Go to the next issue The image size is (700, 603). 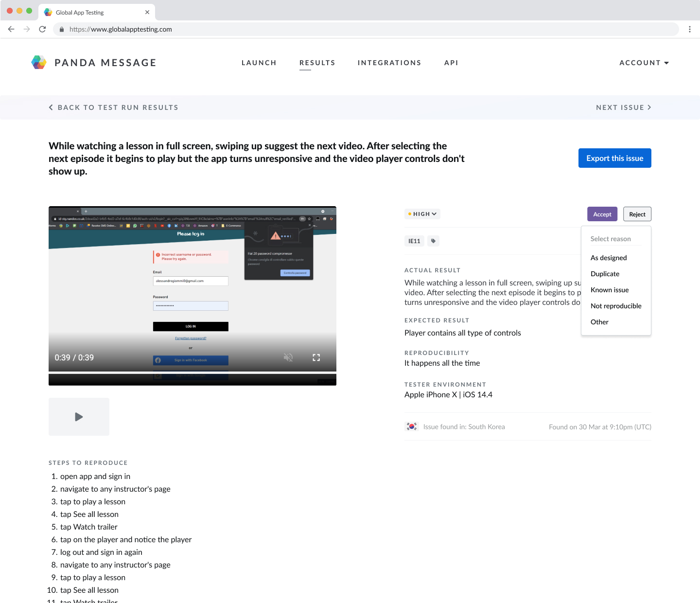[x=624, y=107]
